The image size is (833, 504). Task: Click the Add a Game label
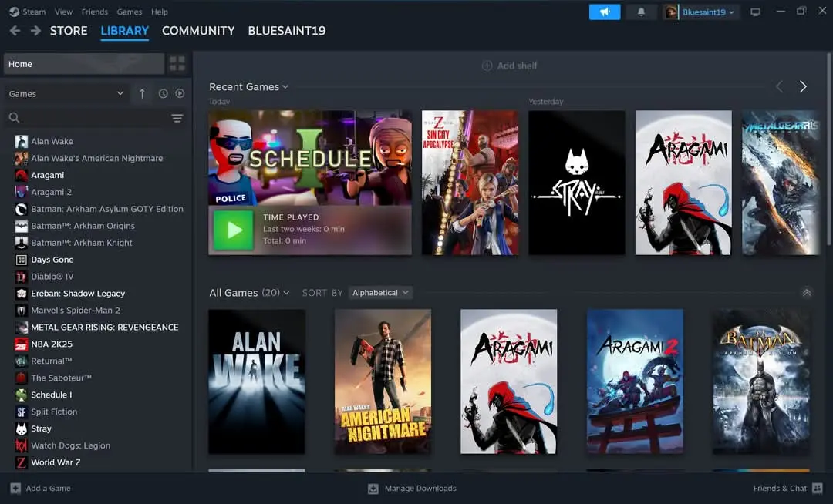click(49, 488)
